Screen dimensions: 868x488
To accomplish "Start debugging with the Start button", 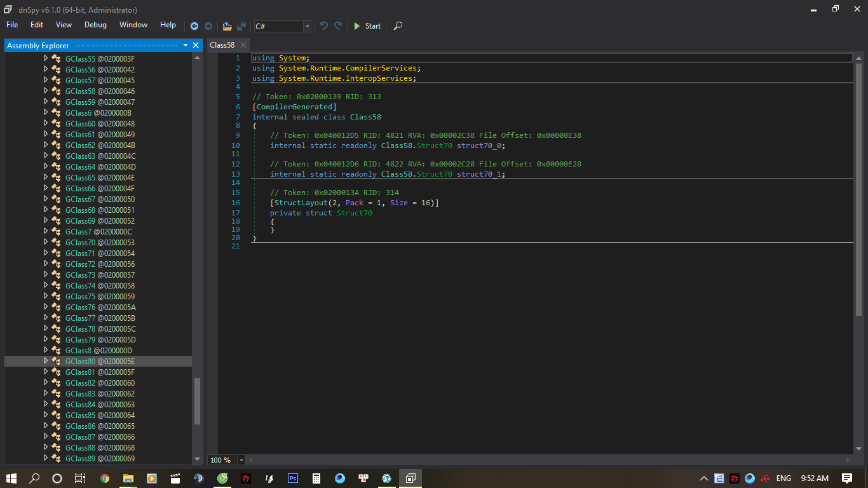I will (367, 26).
